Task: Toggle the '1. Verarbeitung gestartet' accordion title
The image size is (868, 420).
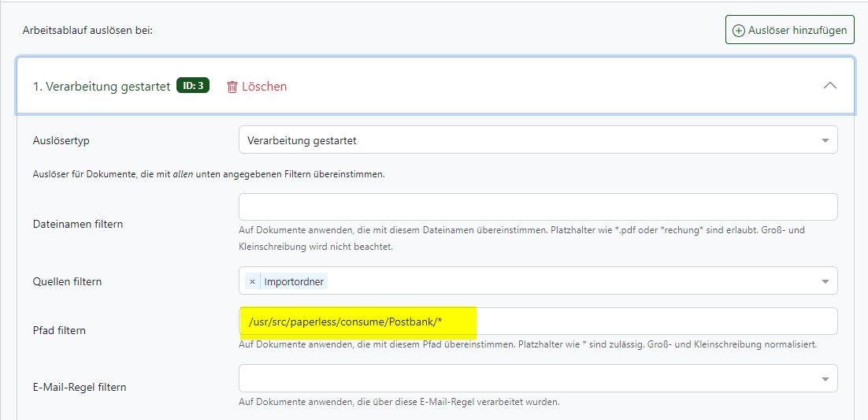Action: [x=102, y=87]
